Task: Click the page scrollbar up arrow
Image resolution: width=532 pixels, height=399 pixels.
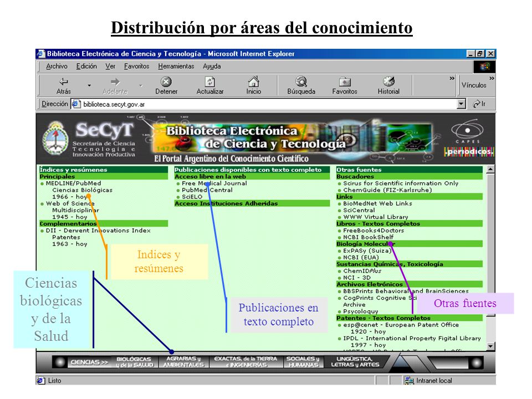Action: [x=490, y=170]
